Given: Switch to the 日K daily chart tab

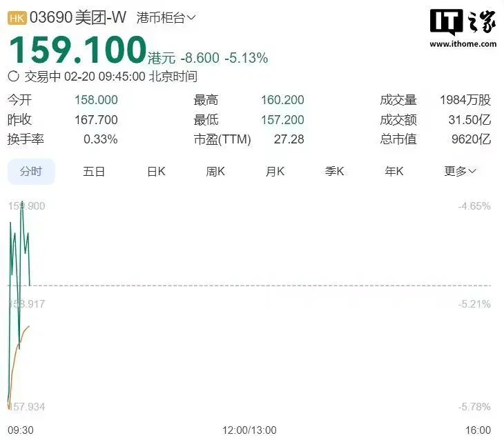Looking at the screenshot, I should 156,171.
